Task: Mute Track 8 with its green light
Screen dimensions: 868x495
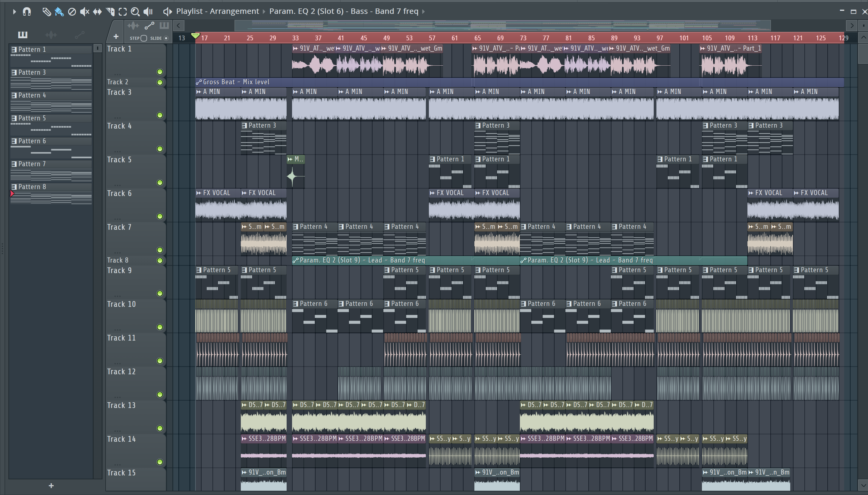Action: [x=159, y=260]
